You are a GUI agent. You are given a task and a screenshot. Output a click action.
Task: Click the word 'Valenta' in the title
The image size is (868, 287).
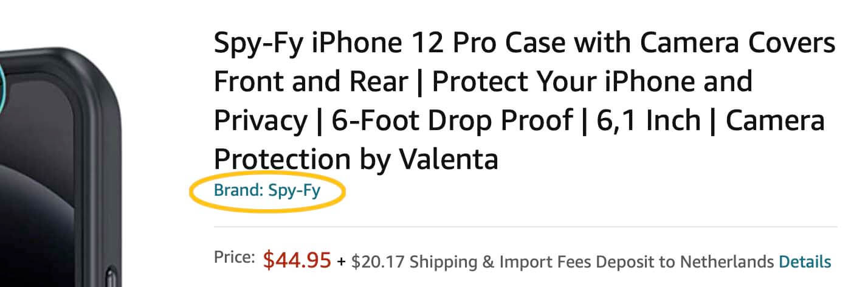449,159
